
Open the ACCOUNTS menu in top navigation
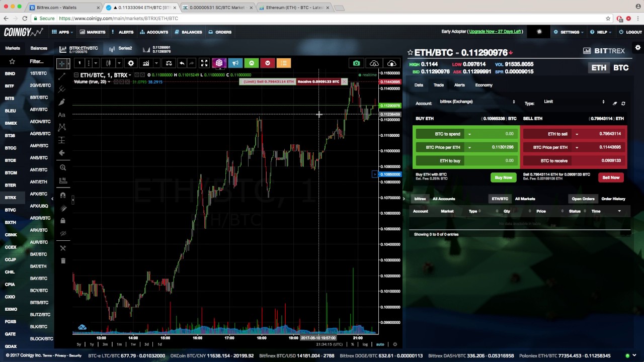click(x=154, y=32)
